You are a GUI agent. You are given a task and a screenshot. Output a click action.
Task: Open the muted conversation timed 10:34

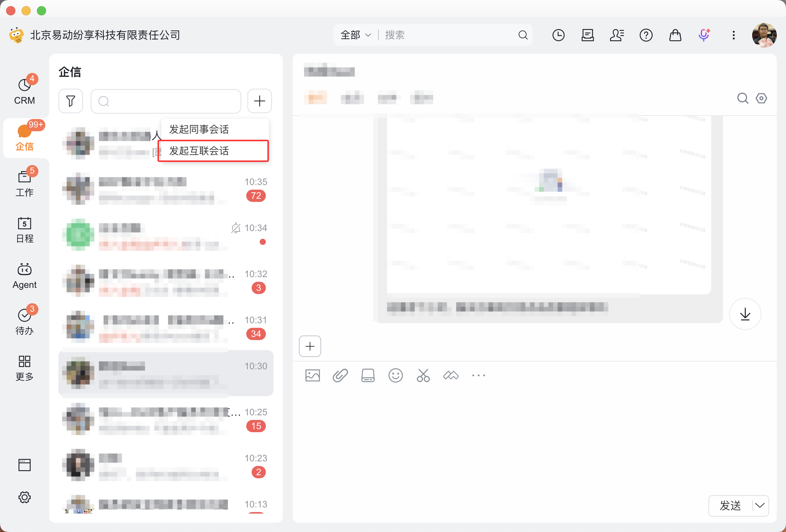[x=166, y=235]
